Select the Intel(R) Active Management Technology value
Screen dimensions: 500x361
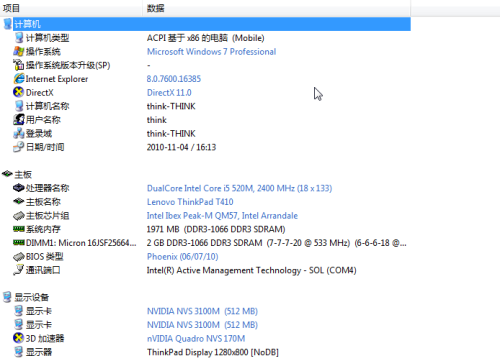tap(252, 270)
